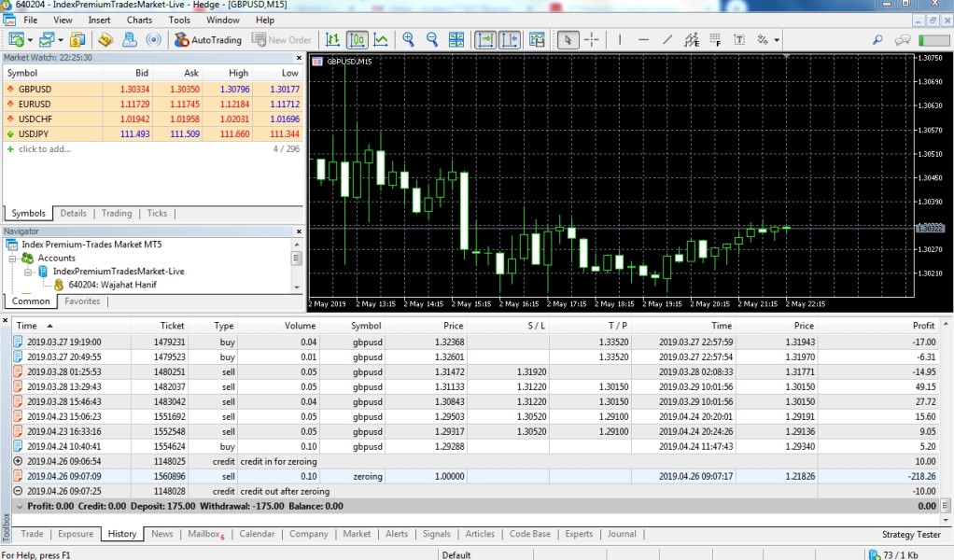Open the Help menu
Viewport: 954px width, 560px height.
(x=265, y=20)
